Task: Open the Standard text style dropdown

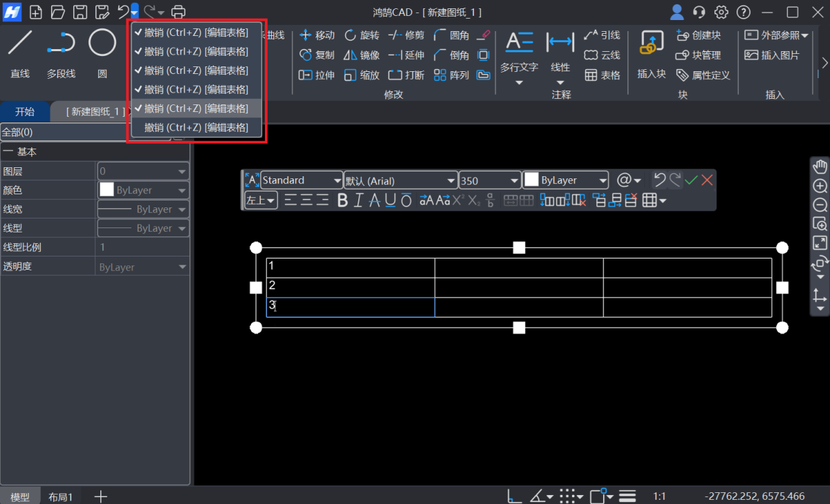Action: click(x=302, y=180)
